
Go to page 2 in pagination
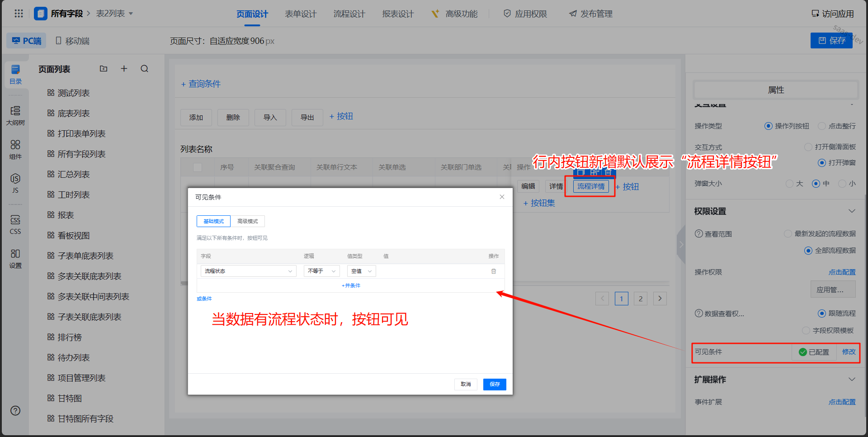click(640, 299)
